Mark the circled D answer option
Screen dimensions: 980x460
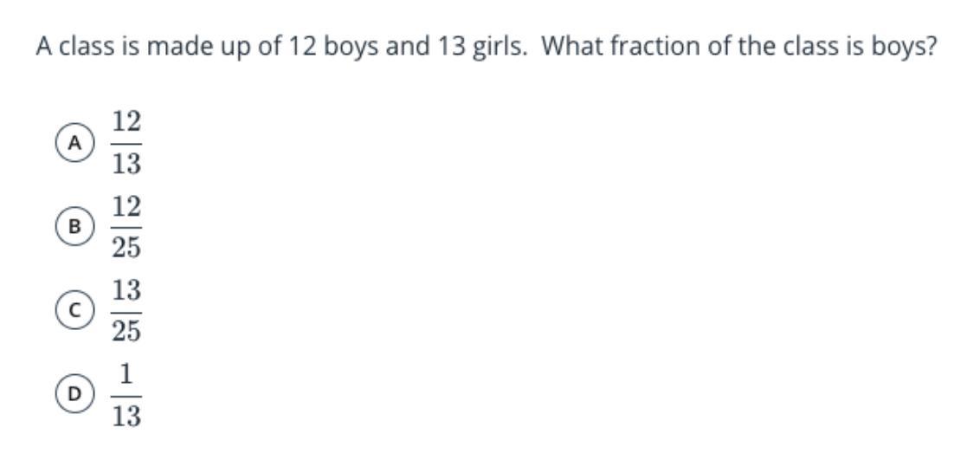74,394
